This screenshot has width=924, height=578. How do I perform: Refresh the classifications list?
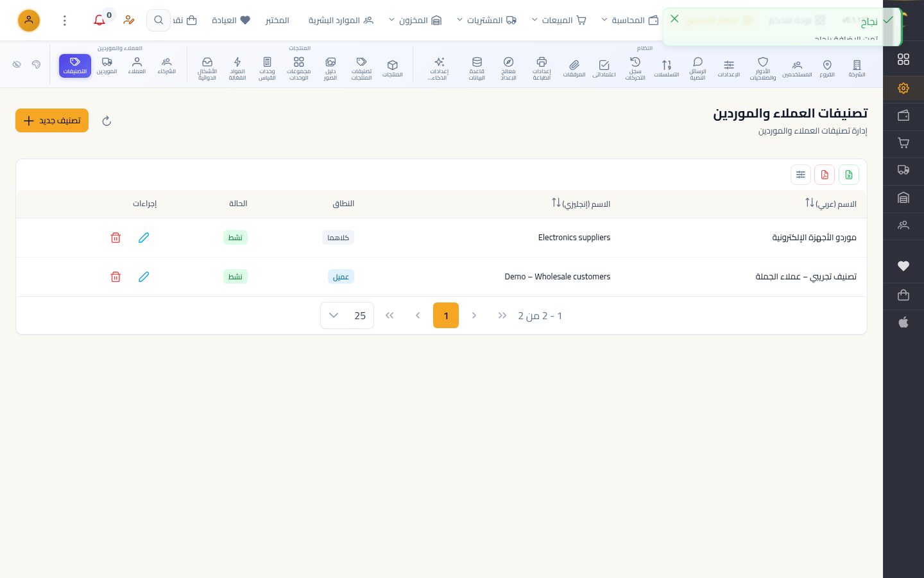107,121
